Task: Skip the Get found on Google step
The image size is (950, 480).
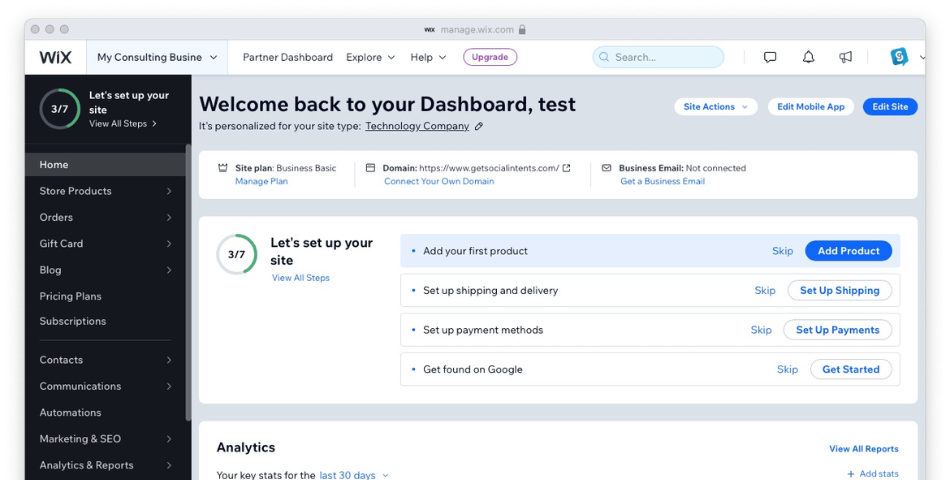Action: pyautogui.click(x=787, y=369)
